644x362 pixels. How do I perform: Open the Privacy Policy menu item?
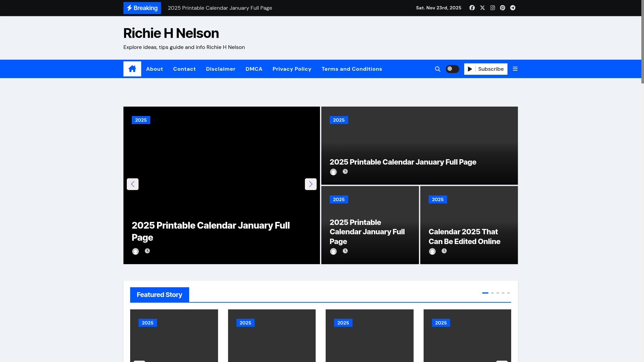pos(292,69)
